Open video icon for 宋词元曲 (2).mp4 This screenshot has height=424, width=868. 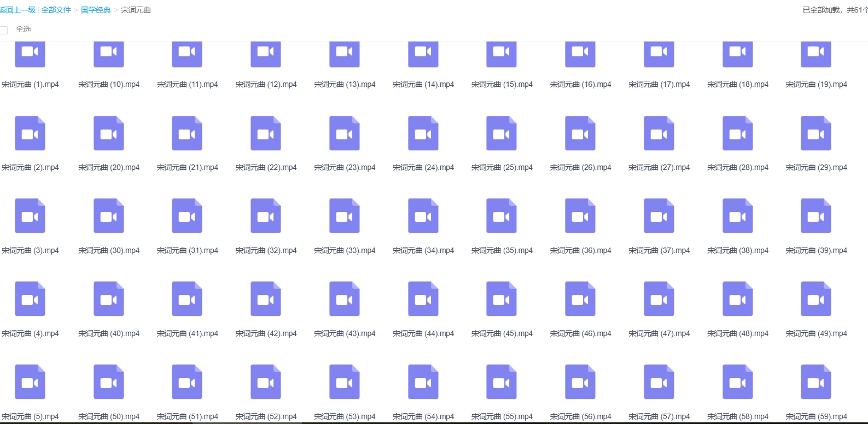[30, 133]
